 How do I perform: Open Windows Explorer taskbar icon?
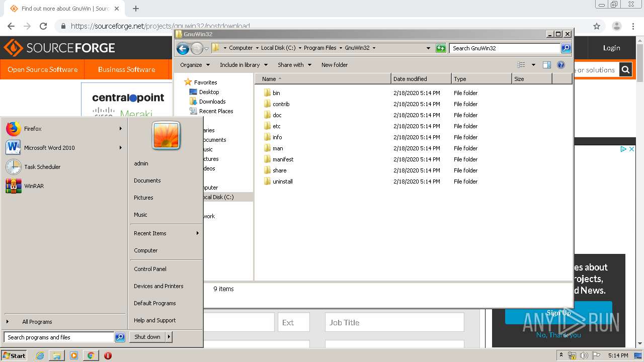[57, 355]
